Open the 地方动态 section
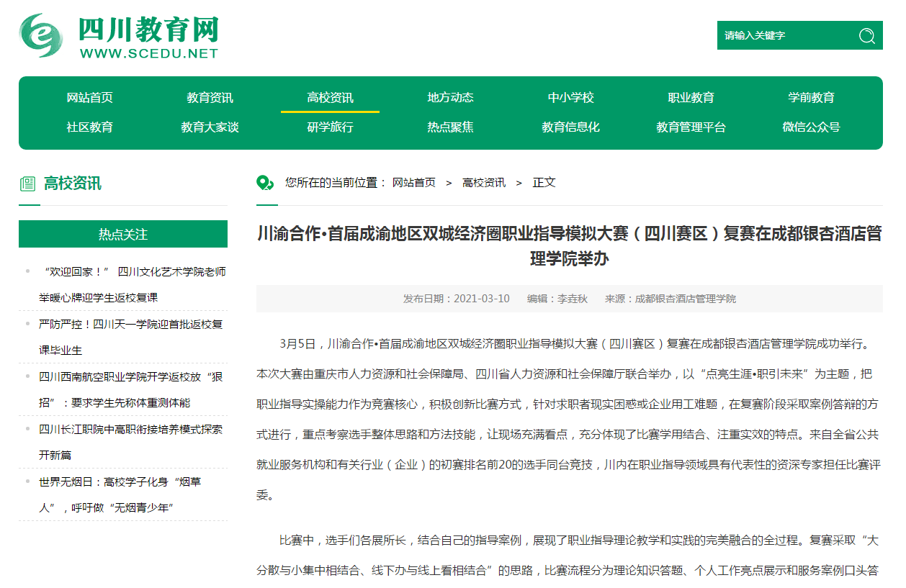 [449, 97]
